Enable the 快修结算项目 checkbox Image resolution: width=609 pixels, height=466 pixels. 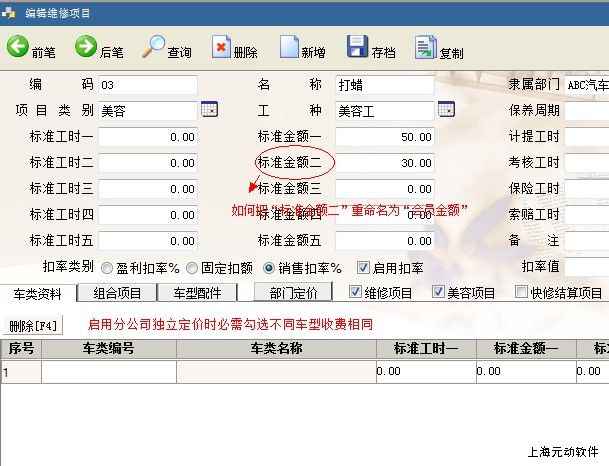(x=521, y=292)
